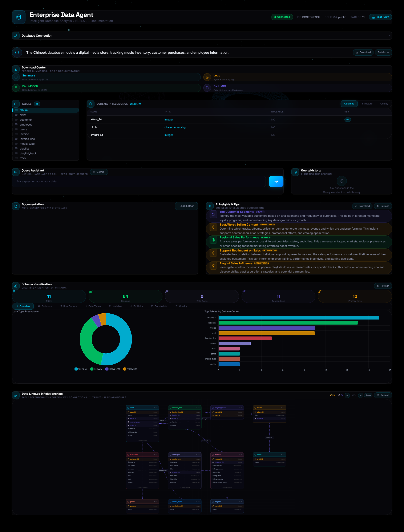Click the Download Center icon
This screenshot has width=404, height=532.
coord(16,69)
